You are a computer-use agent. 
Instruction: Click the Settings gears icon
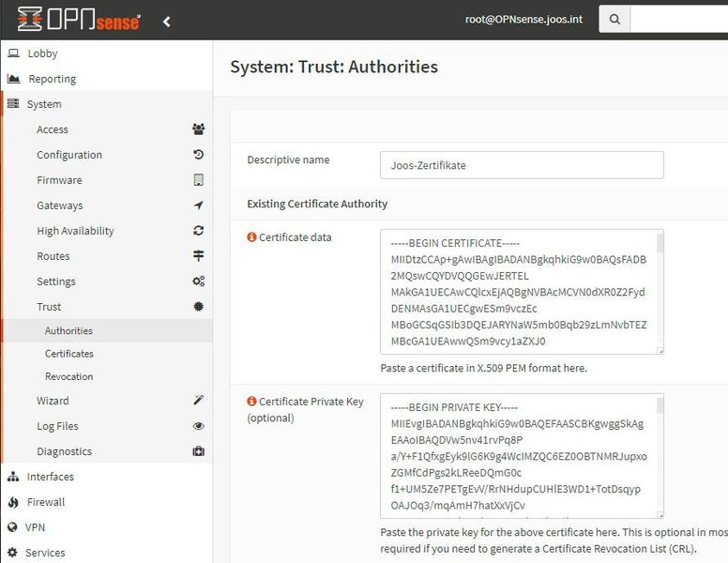pos(198,281)
